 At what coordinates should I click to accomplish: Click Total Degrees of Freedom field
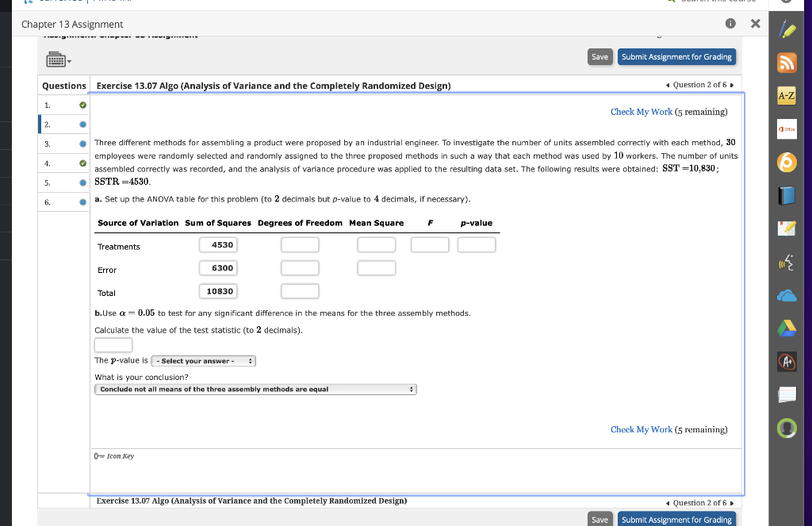click(300, 291)
